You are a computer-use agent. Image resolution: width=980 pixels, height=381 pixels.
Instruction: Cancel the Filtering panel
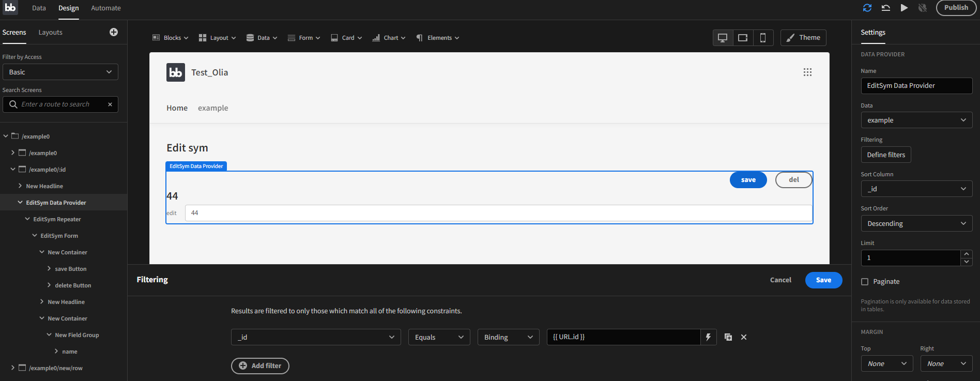[x=780, y=280]
